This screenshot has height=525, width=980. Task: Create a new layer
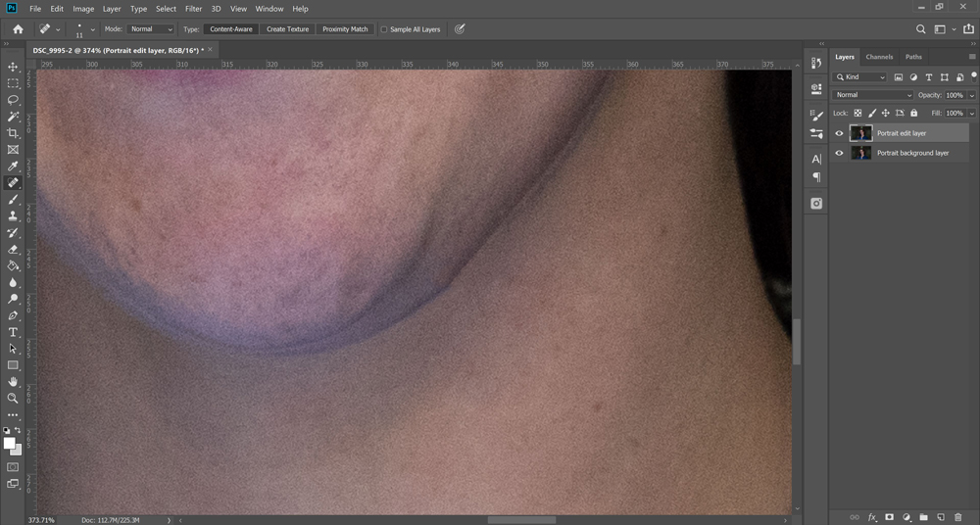(x=941, y=517)
